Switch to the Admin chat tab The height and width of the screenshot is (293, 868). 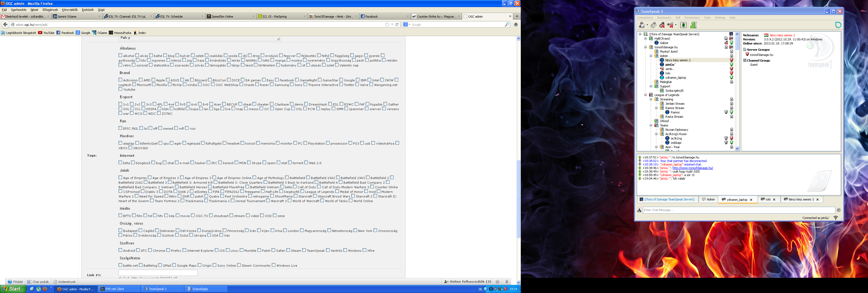click(708, 200)
